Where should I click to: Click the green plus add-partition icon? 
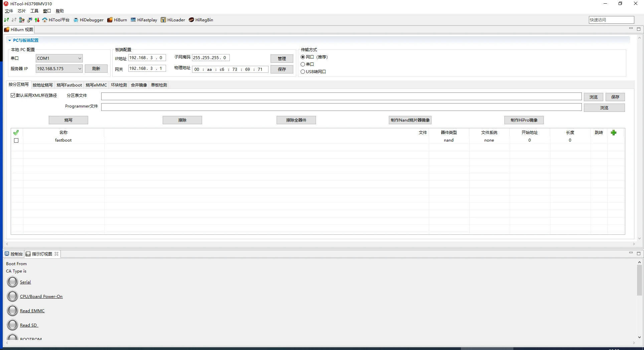click(x=613, y=133)
